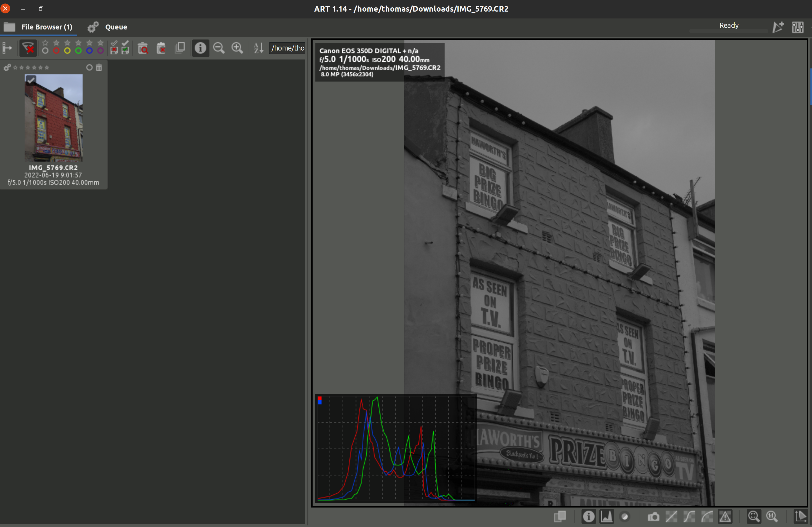Switch to the Queue tab

point(116,27)
